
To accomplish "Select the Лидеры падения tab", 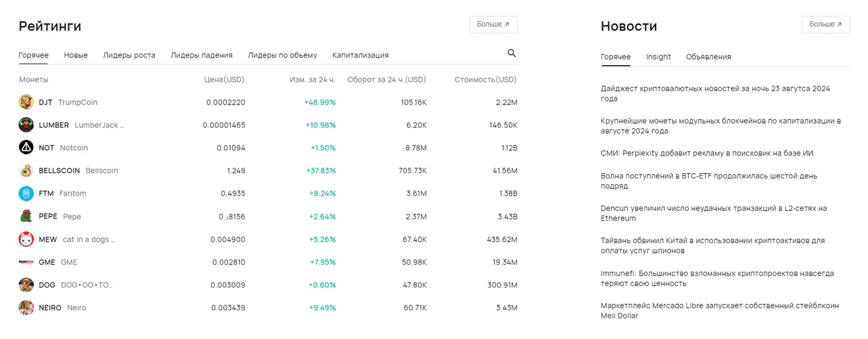I will [x=202, y=55].
